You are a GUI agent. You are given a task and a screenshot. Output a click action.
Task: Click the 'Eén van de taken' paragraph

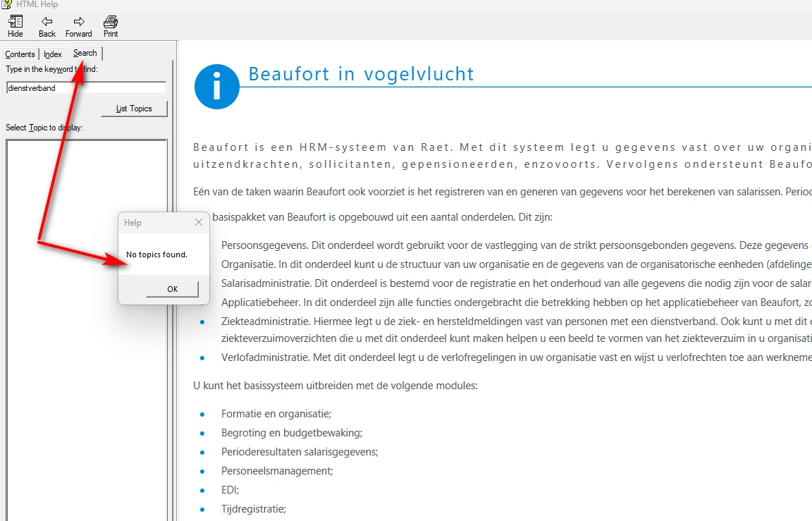[503, 192]
